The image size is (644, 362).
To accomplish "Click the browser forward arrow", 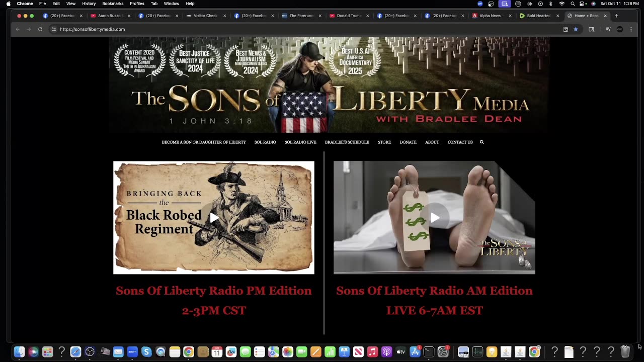I will click(29, 29).
